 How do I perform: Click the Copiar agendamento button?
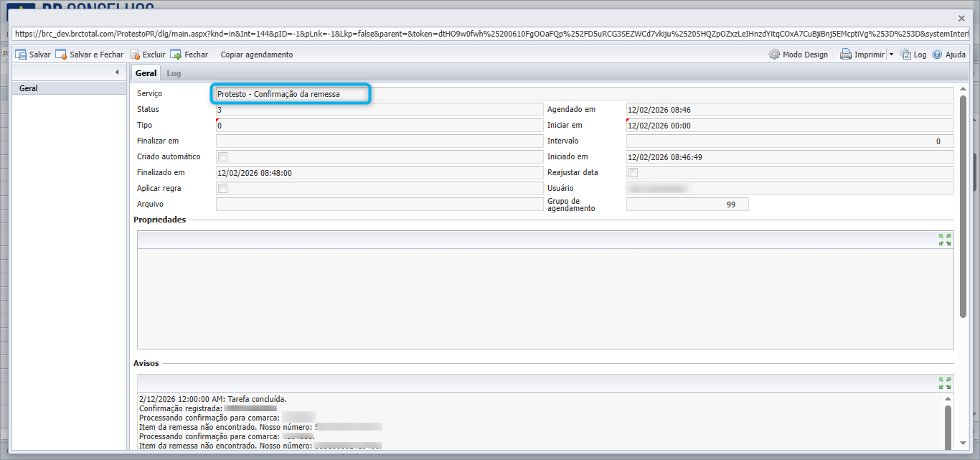257,55
